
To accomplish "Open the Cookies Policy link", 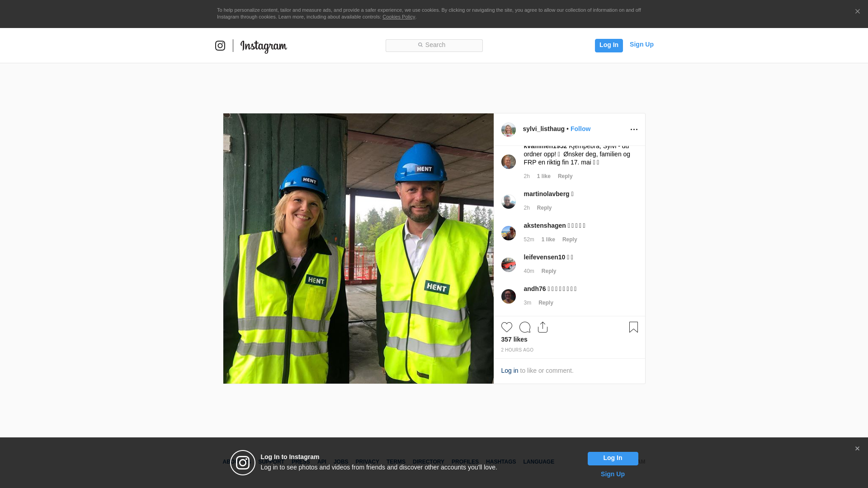I will click(x=398, y=17).
